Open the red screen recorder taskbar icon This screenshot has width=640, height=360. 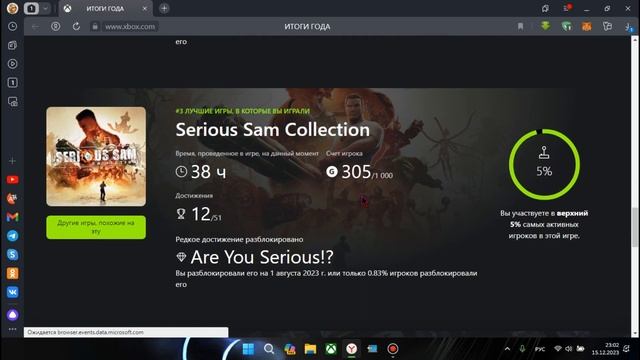[x=393, y=349]
